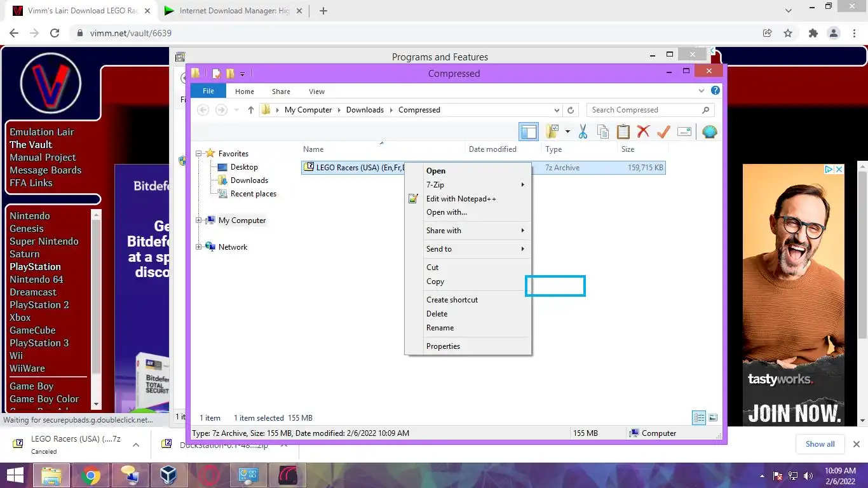Sort by the Date modified column
The height and width of the screenshot is (488, 868).
(503, 149)
